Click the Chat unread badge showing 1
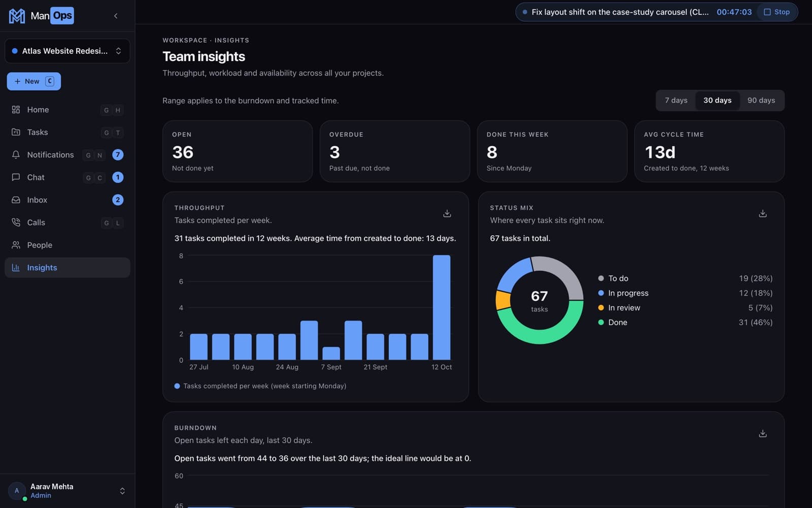Image resolution: width=812 pixels, height=508 pixels. (x=118, y=177)
